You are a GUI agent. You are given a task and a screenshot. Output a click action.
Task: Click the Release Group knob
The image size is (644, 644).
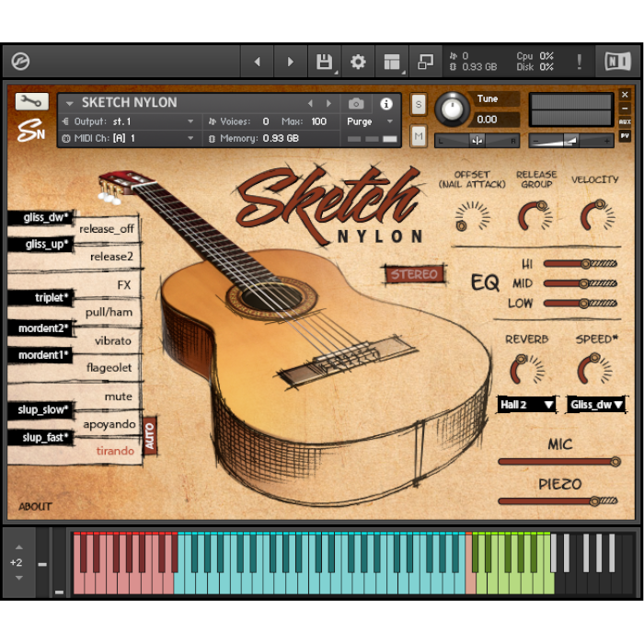535,215
